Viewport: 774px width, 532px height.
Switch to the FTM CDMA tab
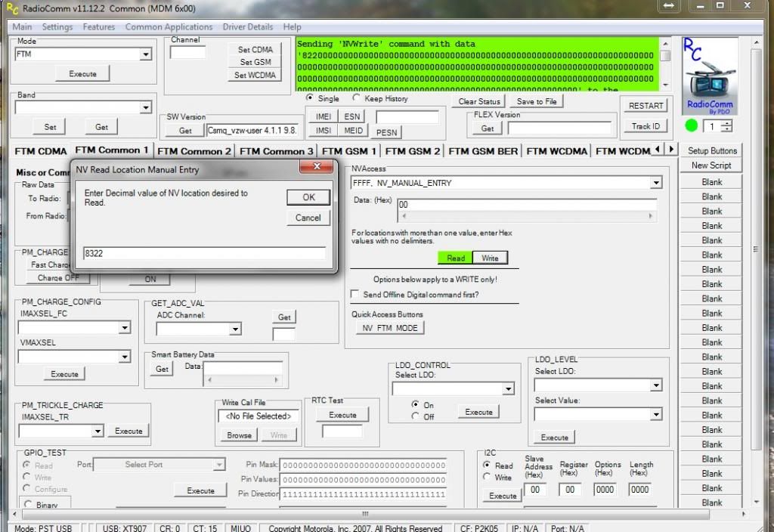point(41,151)
